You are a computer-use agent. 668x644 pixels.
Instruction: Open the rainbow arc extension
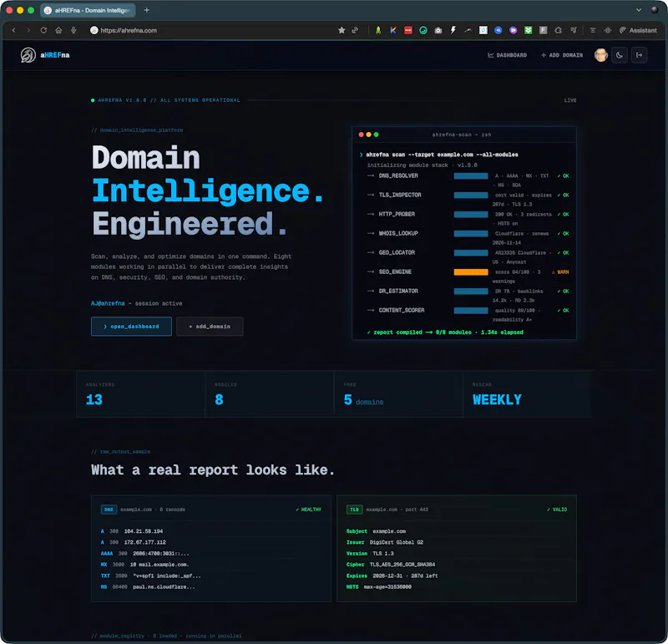468,30
